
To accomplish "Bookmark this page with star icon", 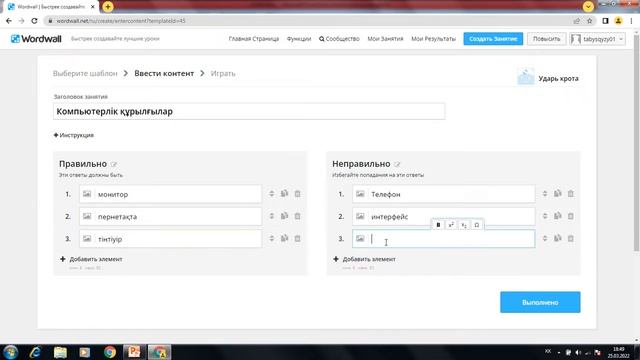I will coord(589,21).
